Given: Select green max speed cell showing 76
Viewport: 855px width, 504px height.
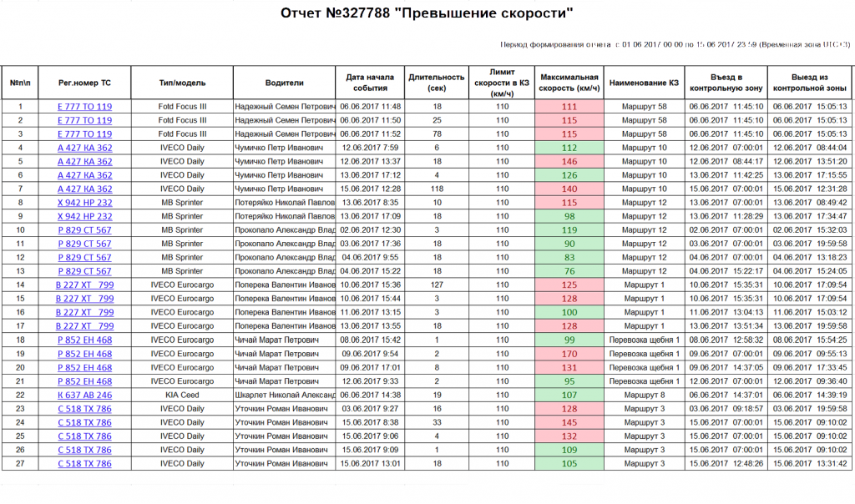Looking at the screenshot, I should tap(569, 271).
